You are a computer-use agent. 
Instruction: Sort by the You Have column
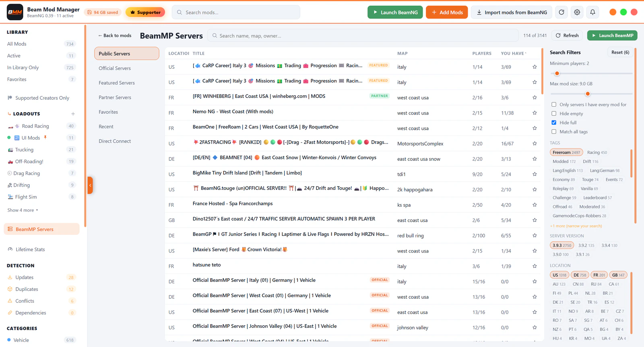coord(513,53)
